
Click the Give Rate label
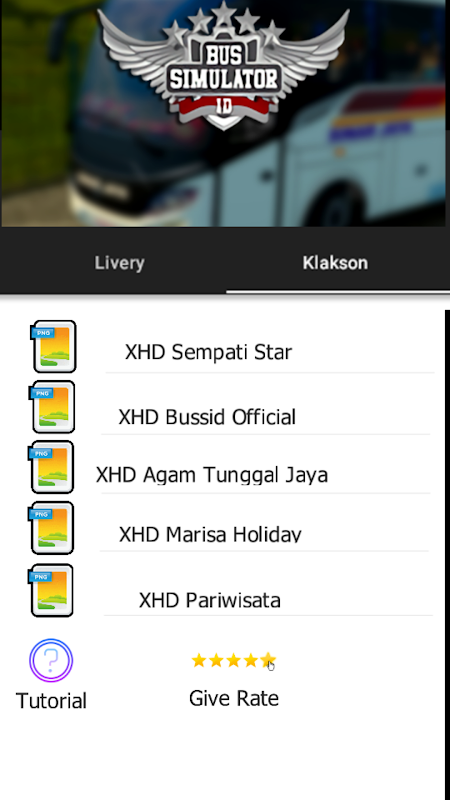(234, 698)
